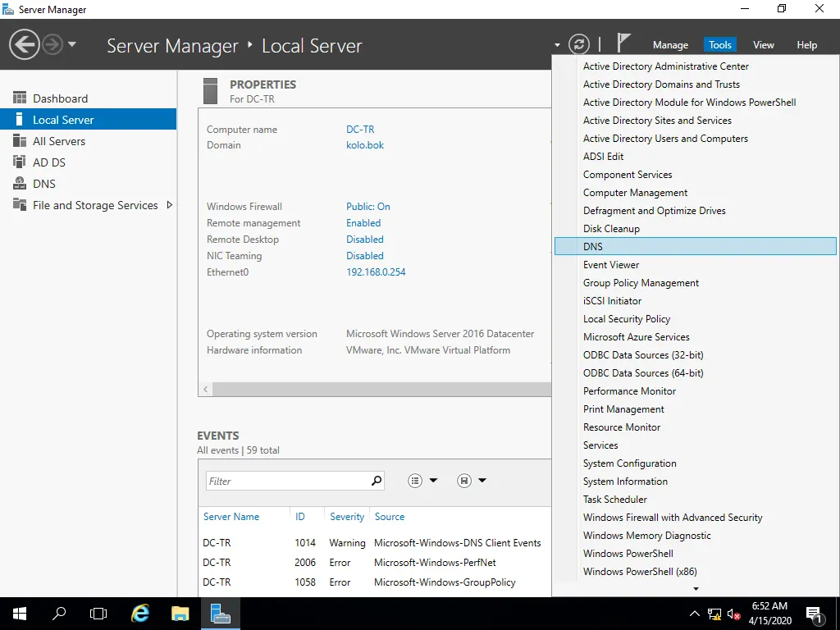Refresh Server Manager with the refresh icon

pyautogui.click(x=578, y=44)
